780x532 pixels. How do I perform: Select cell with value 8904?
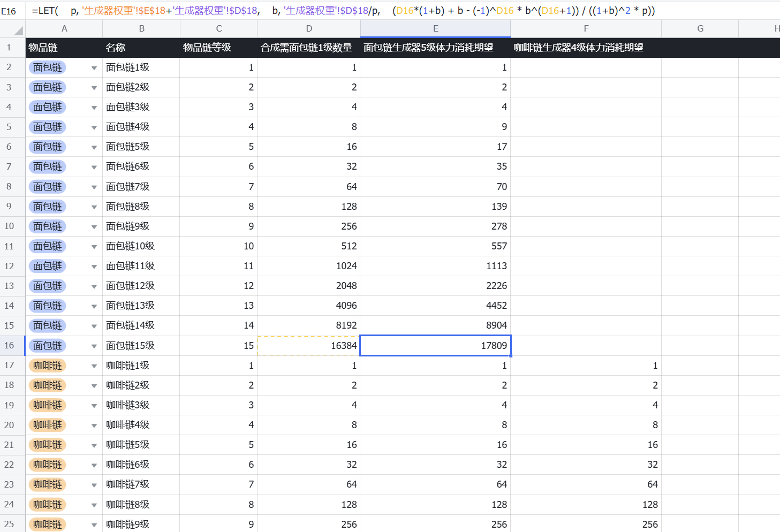coord(435,325)
